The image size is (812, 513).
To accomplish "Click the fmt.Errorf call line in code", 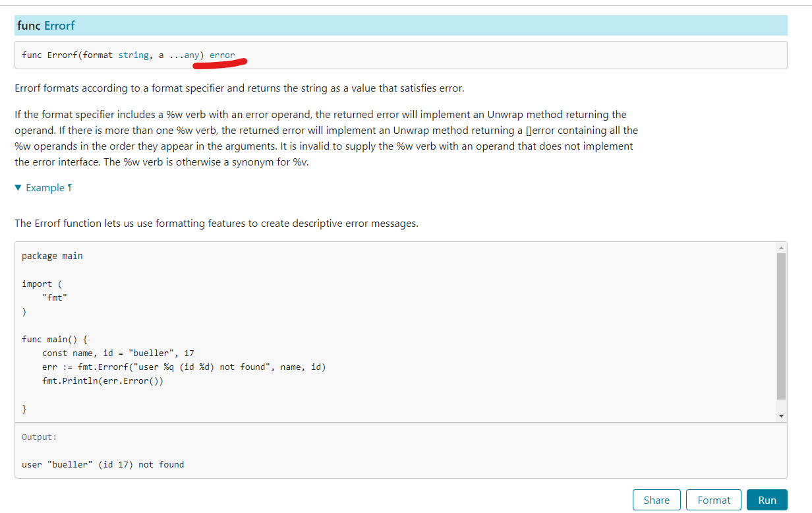I will click(183, 367).
